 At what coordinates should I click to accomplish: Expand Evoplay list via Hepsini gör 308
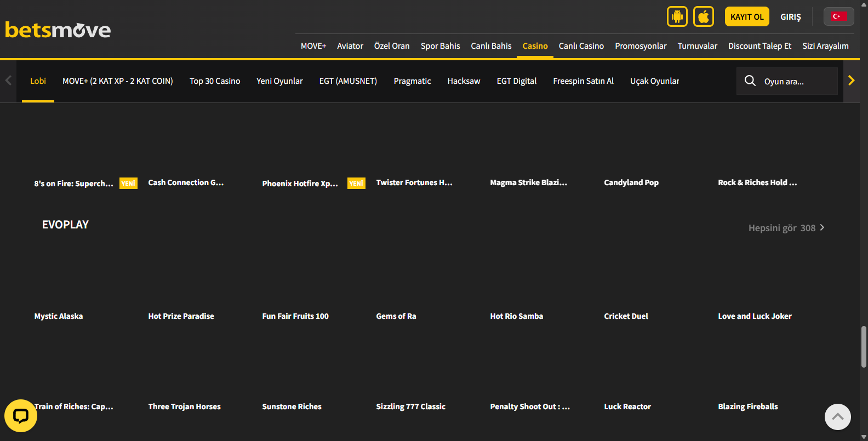click(x=786, y=228)
